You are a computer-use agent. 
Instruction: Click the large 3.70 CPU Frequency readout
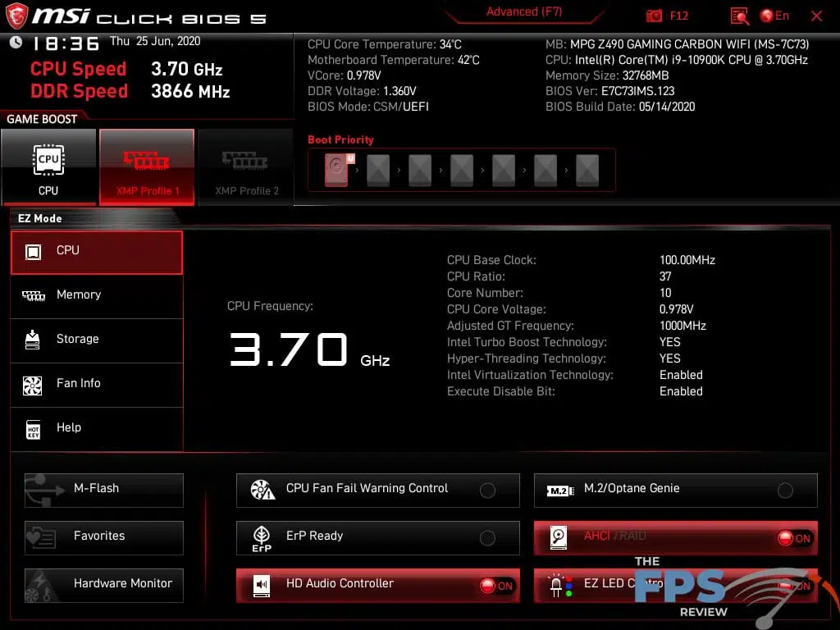tap(289, 349)
